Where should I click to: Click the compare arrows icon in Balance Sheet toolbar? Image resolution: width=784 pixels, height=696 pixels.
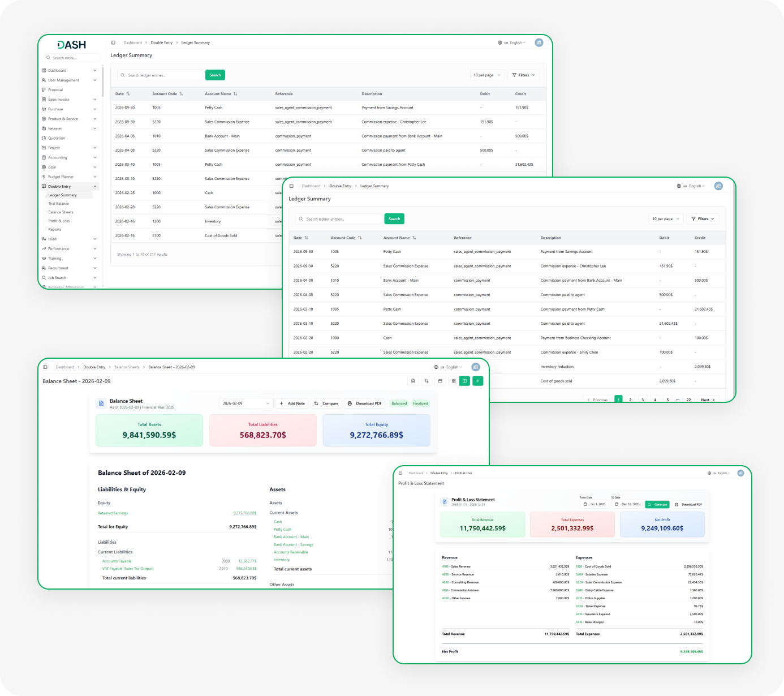(x=427, y=381)
